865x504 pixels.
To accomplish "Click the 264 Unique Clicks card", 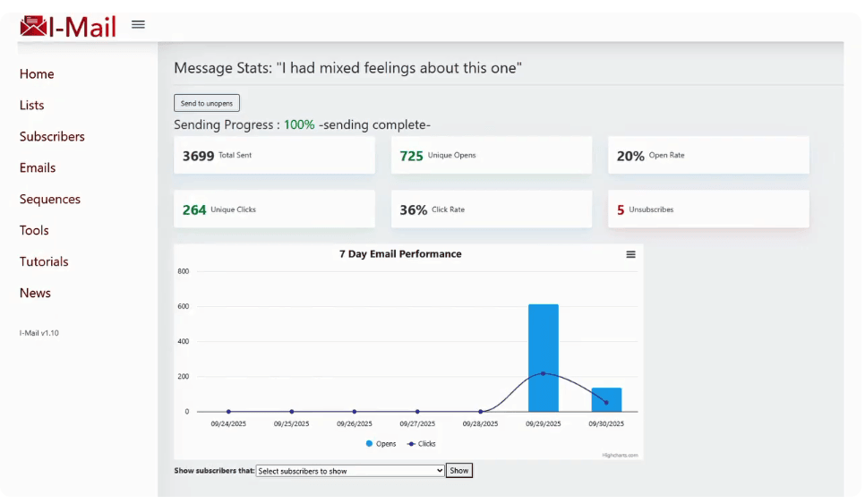I will point(274,209).
